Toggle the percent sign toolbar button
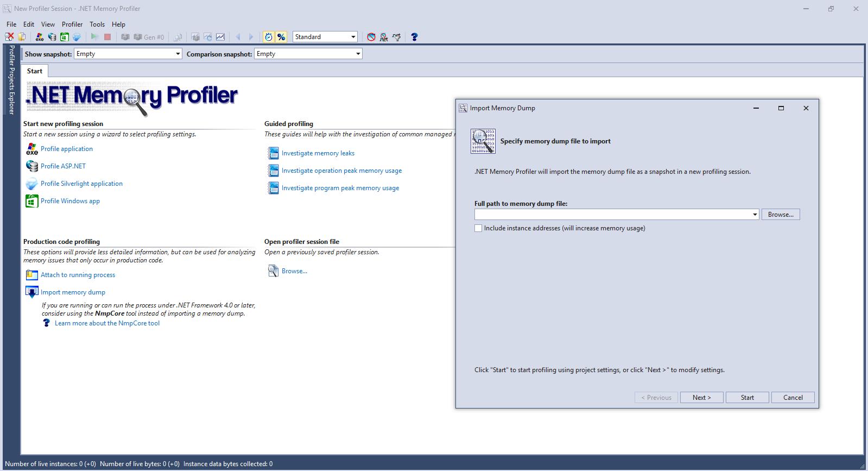This screenshot has width=868, height=471. point(281,37)
